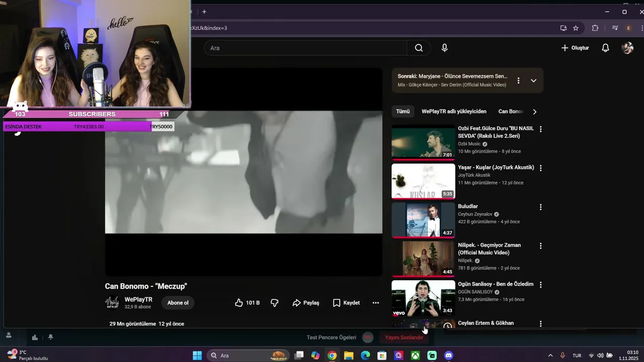
Task: Click the WePlayTR channel avatar
Action: 112,303
